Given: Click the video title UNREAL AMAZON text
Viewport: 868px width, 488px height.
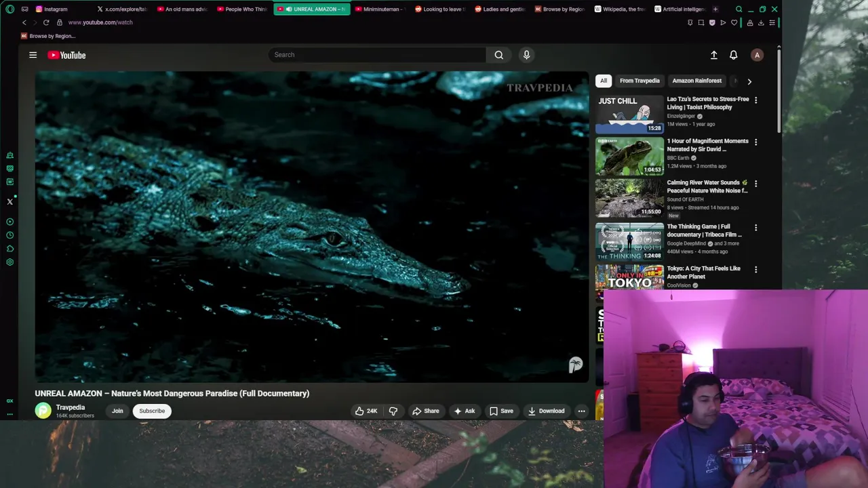Looking at the screenshot, I should coord(172,393).
